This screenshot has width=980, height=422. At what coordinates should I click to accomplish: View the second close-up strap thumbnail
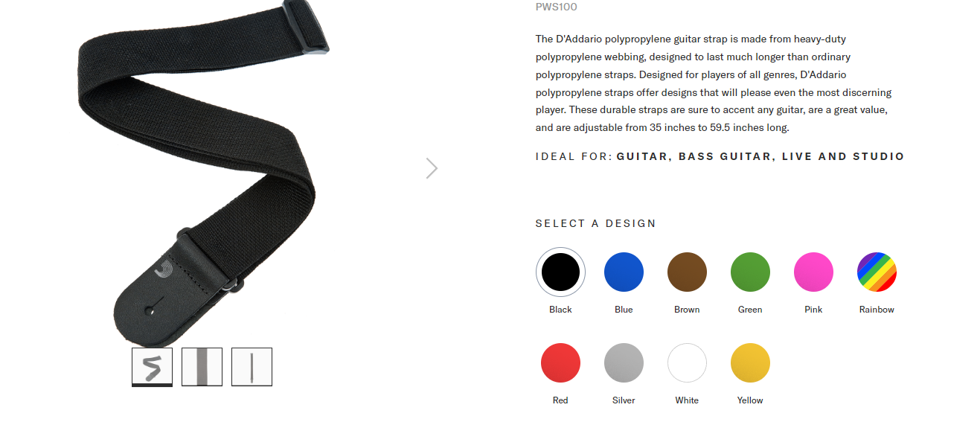click(202, 367)
